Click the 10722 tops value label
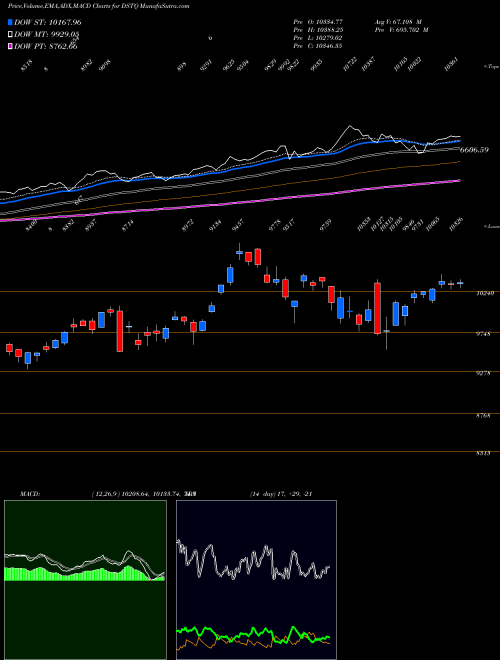The height and width of the screenshot is (660, 500). [350, 65]
